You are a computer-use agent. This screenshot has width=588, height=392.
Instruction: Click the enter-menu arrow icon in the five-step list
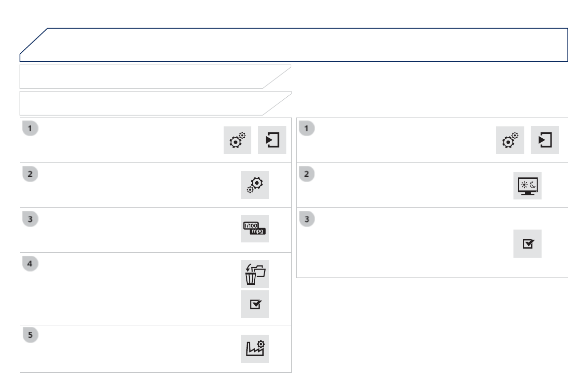click(x=272, y=140)
